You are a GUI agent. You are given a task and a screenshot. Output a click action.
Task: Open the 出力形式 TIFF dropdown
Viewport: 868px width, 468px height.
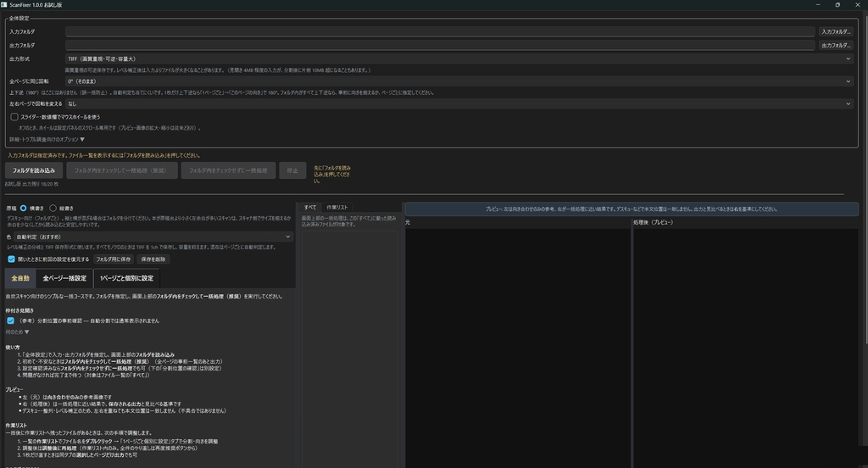pos(459,58)
